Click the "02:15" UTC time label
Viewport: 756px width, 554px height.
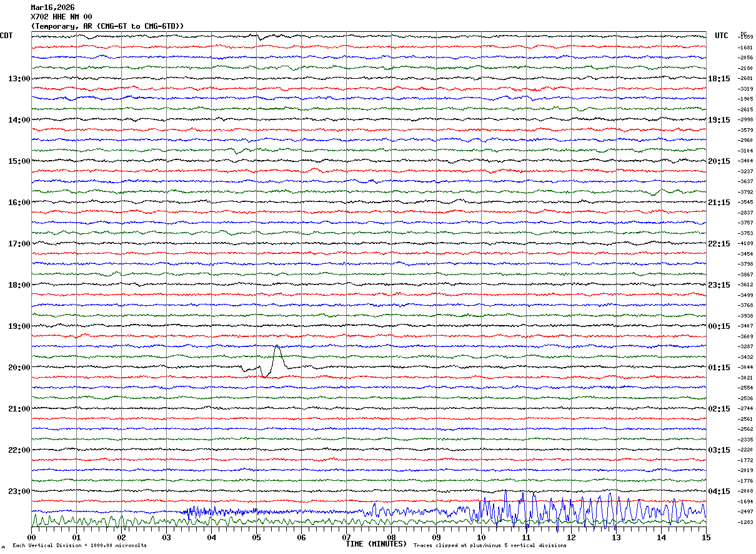pos(719,409)
